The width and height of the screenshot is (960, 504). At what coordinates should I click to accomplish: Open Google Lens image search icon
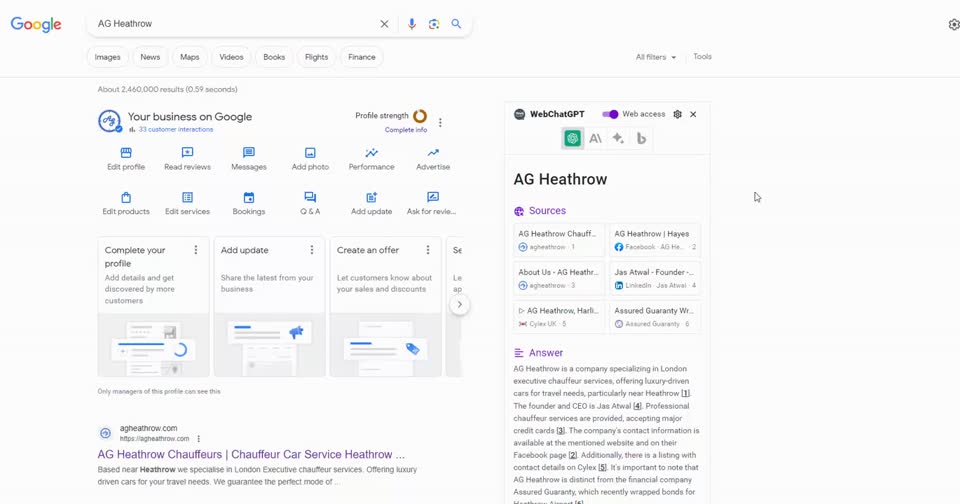click(x=433, y=24)
